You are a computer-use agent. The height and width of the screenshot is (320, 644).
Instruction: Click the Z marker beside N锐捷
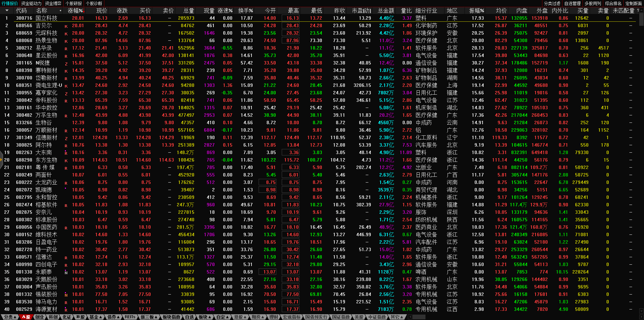pos(66,63)
